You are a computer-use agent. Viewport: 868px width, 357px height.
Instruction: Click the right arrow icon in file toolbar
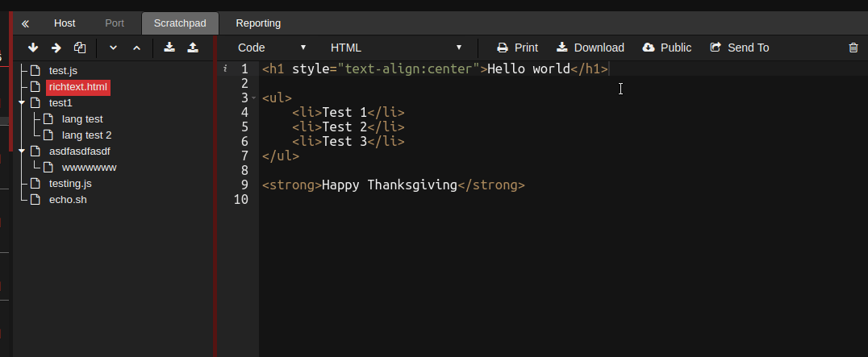click(x=56, y=48)
